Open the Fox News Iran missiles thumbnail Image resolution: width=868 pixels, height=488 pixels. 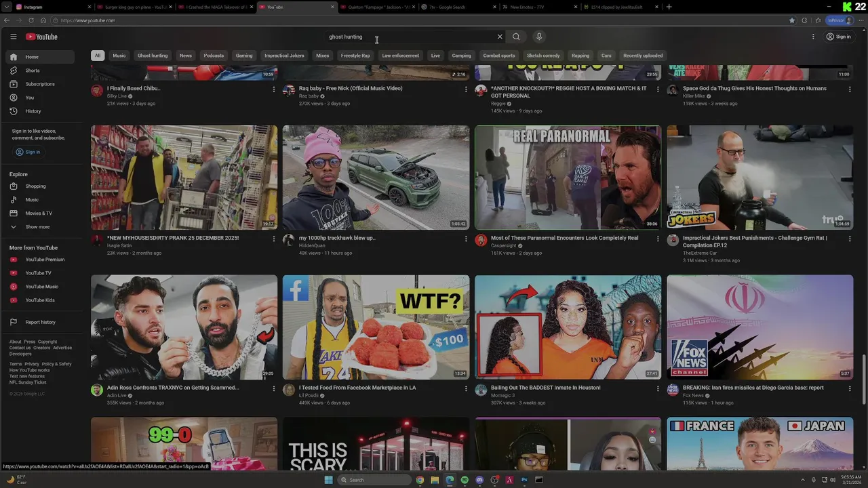759,327
